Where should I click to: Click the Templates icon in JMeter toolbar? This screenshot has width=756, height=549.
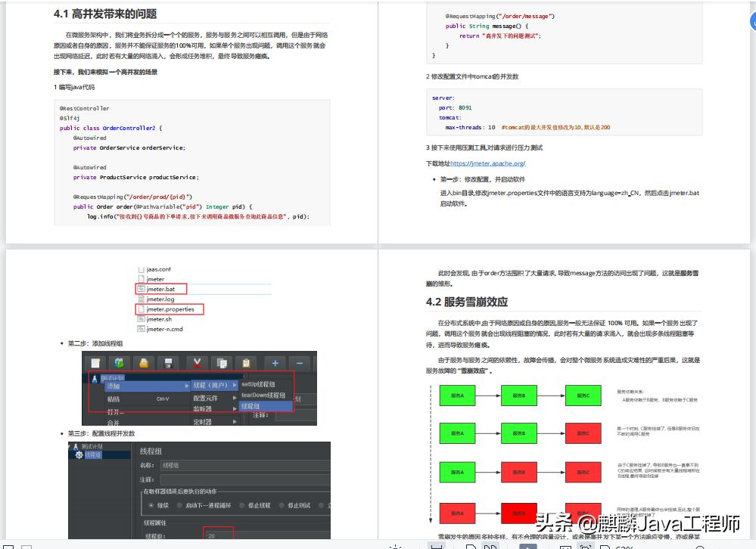(119, 363)
